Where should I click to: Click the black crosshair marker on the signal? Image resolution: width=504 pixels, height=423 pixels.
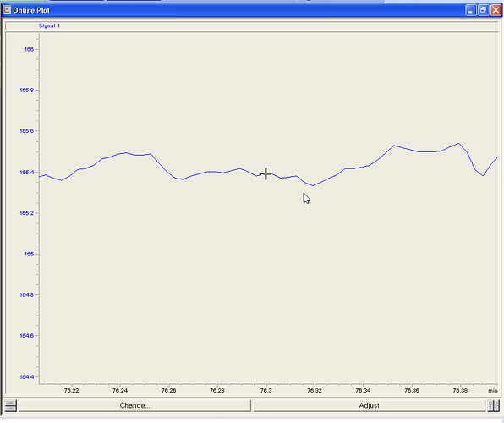point(266,173)
